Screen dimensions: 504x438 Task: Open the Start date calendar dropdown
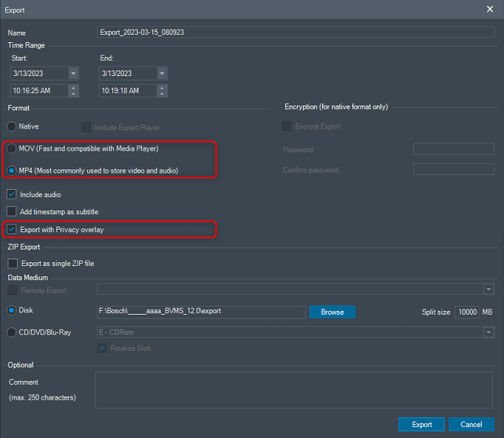pos(73,73)
